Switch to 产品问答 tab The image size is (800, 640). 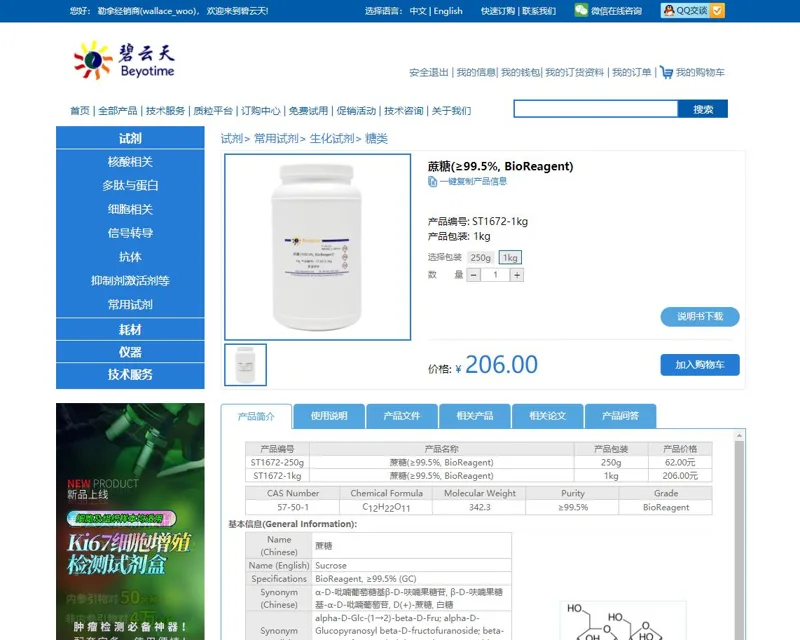click(620, 416)
